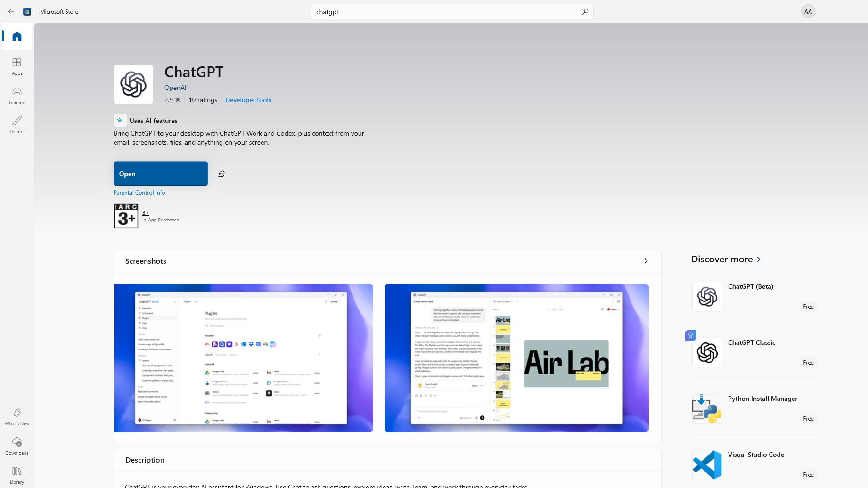Click the In-App Purchases label

[160, 220]
